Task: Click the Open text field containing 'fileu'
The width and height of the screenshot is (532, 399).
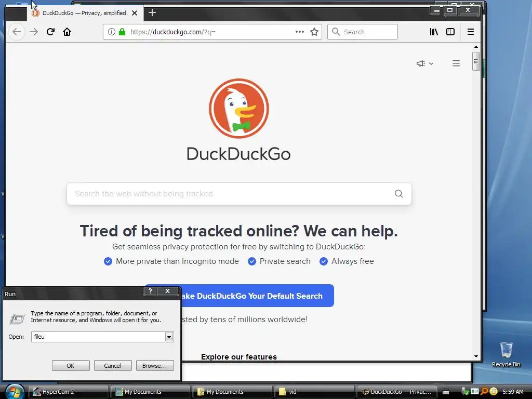Action: (98, 337)
